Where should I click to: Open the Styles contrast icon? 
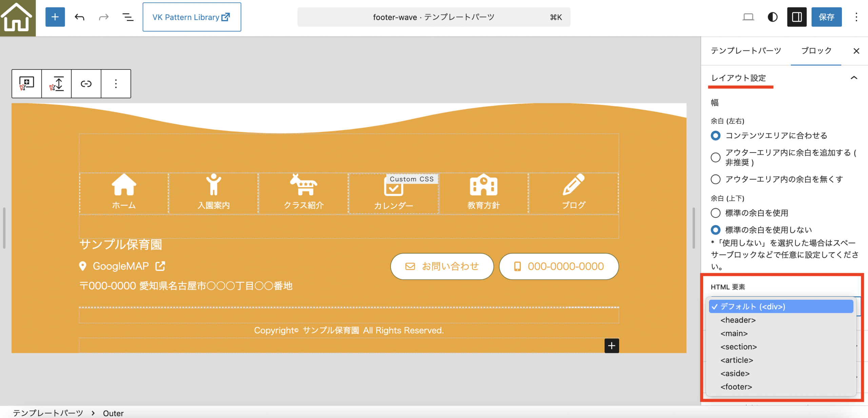point(772,17)
